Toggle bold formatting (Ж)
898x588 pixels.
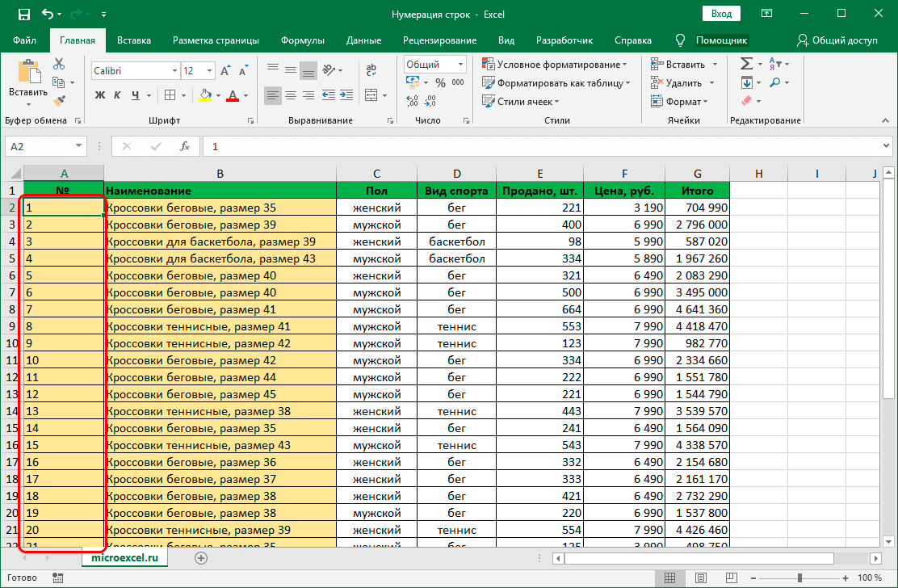click(100, 95)
